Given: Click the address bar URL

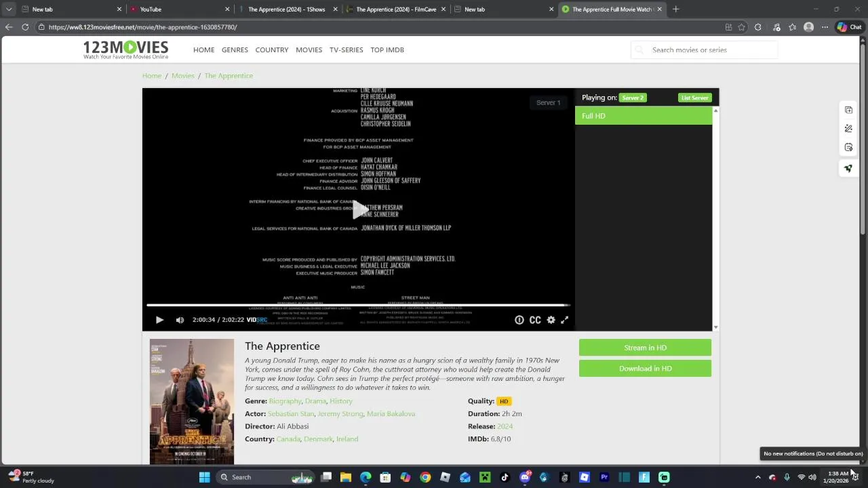Looking at the screenshot, I should (x=142, y=27).
